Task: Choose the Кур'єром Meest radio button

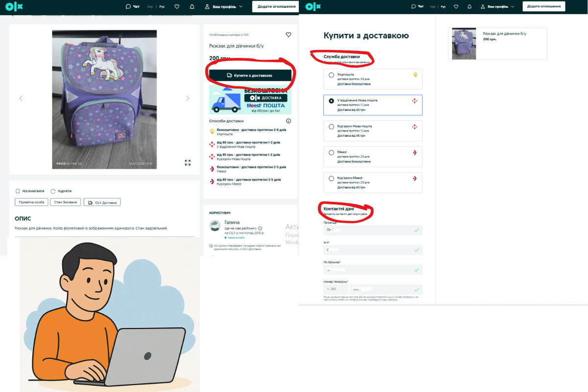Action: coord(332,178)
